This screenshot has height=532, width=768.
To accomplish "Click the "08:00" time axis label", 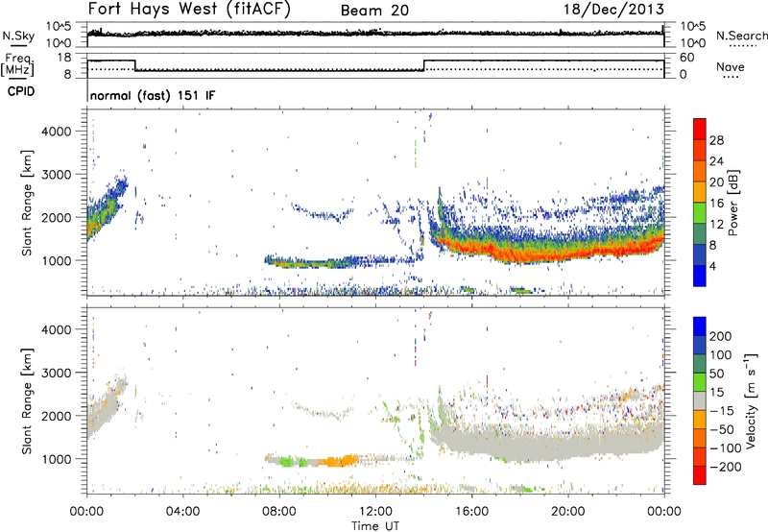I will pyautogui.click(x=279, y=512).
